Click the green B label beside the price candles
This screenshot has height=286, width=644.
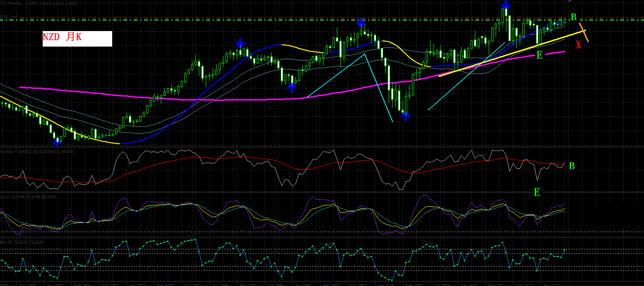coord(574,17)
